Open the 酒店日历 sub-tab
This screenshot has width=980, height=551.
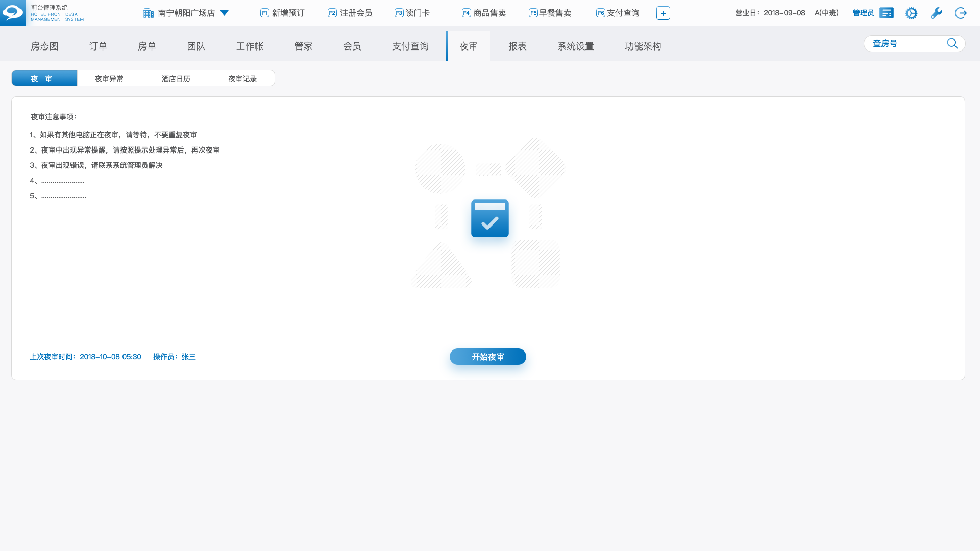176,79
